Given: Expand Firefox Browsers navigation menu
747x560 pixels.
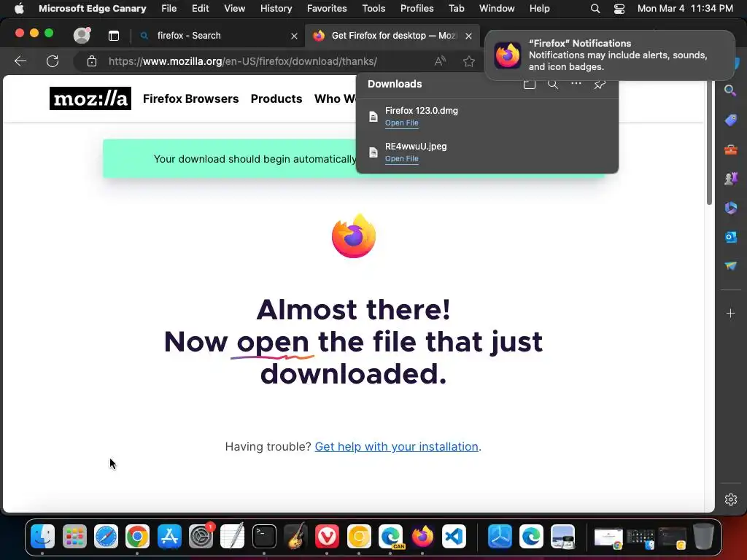Looking at the screenshot, I should coord(190,98).
